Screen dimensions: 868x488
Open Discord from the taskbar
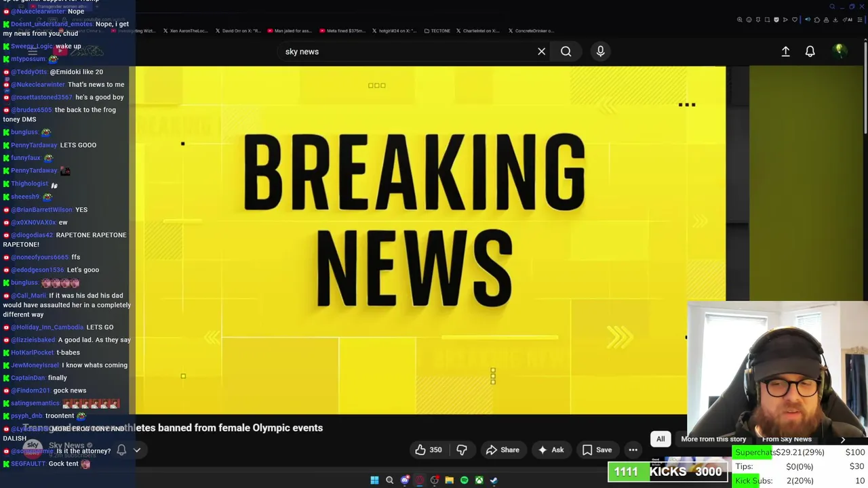[405, 480]
